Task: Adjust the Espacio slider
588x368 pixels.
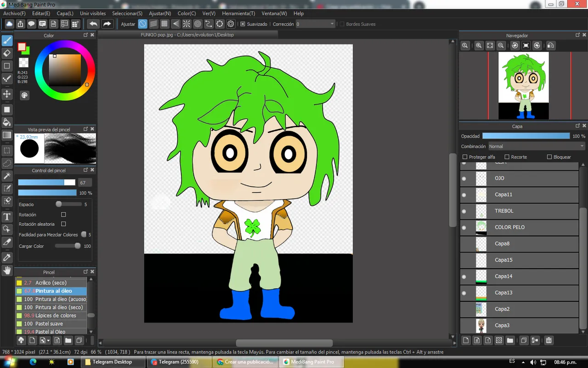Action: [x=68, y=204]
